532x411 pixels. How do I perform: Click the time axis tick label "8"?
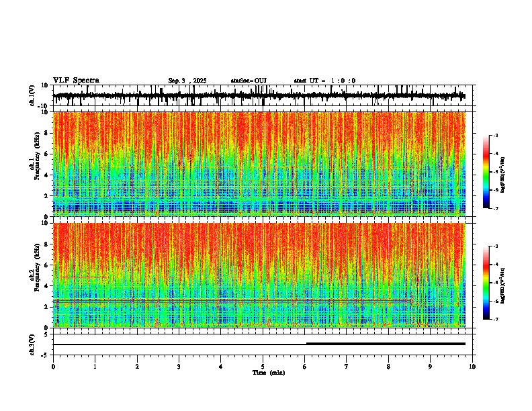[388, 366]
